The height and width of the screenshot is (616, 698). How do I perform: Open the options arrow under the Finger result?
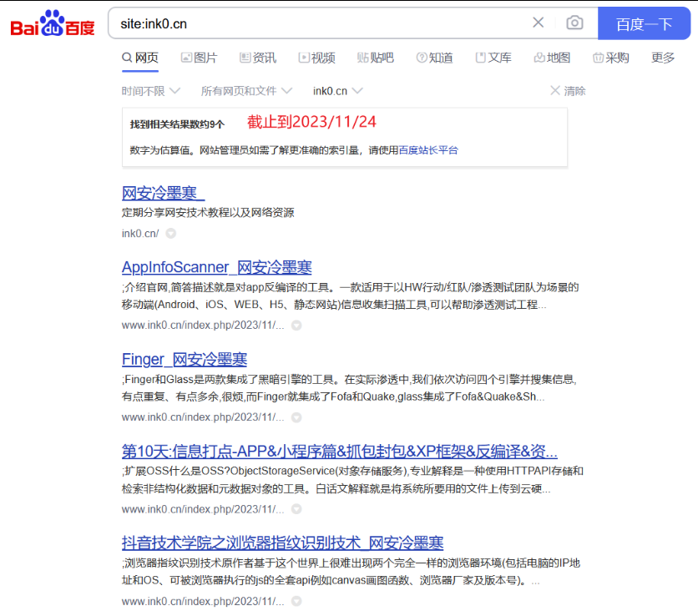pos(297,417)
